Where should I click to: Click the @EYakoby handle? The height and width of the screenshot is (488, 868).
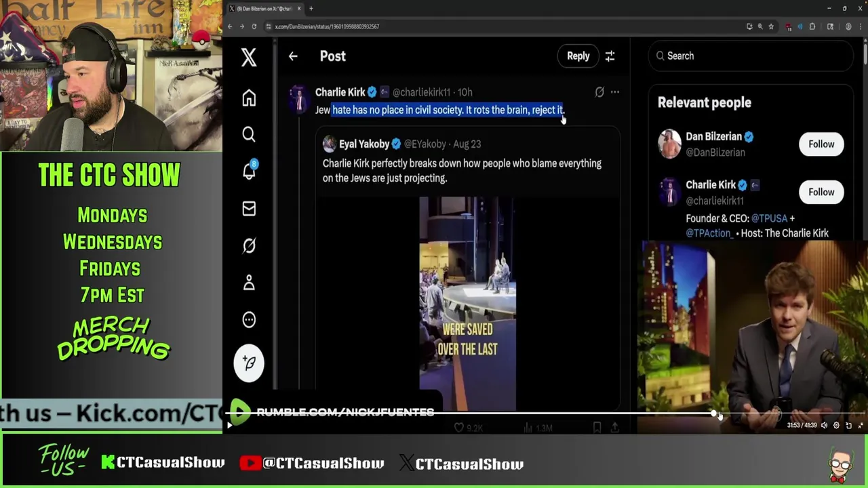click(425, 144)
